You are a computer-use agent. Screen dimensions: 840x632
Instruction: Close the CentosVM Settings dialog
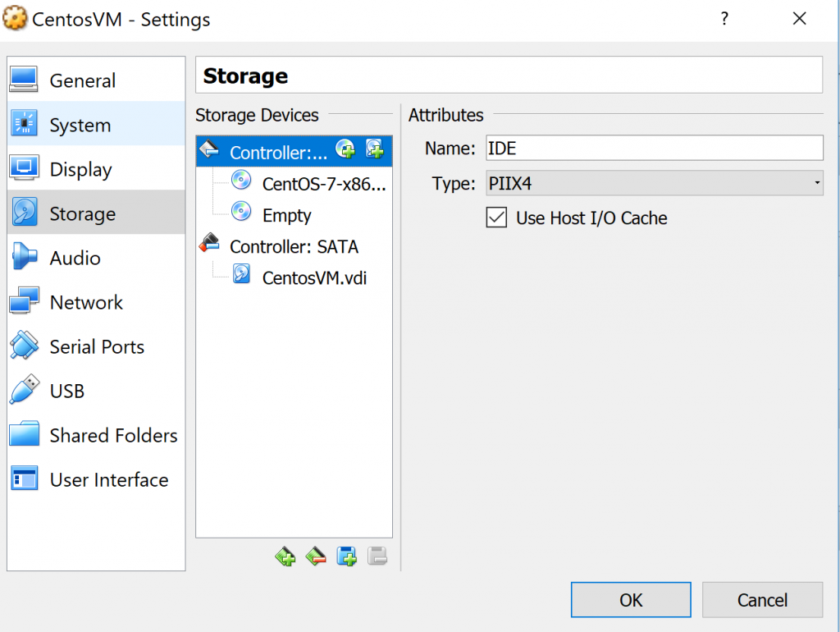coord(799,19)
